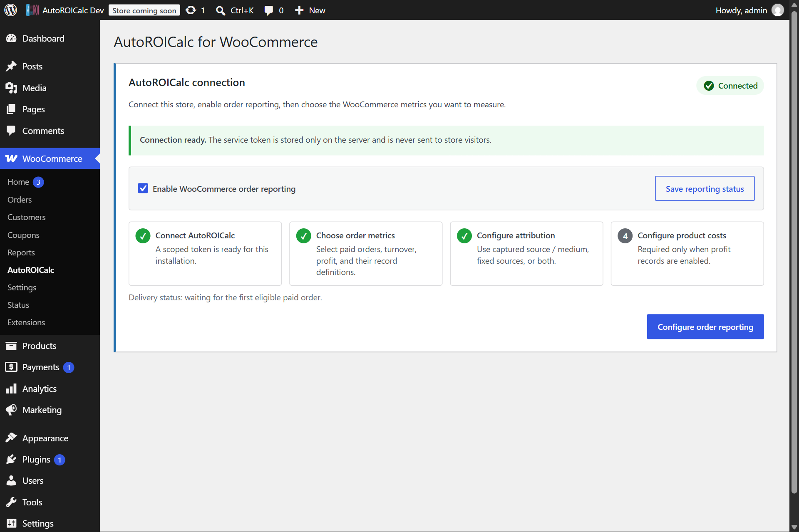Open Media via its sidebar icon
799x532 pixels.
(x=11, y=88)
